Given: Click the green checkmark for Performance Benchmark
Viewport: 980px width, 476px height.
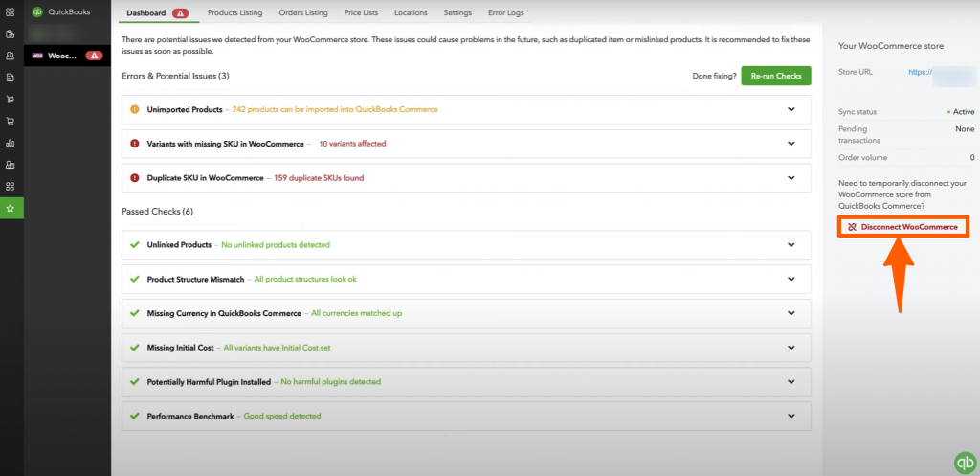Looking at the screenshot, I should (x=134, y=416).
